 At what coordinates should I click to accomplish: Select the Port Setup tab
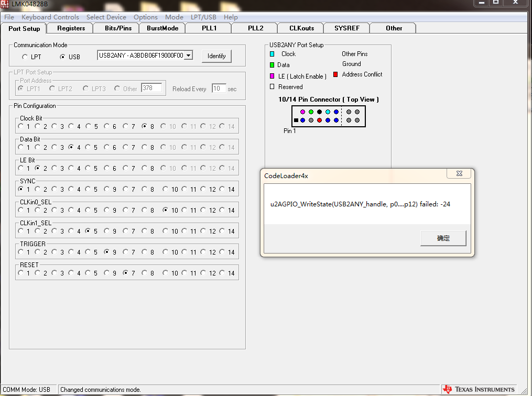coord(24,28)
